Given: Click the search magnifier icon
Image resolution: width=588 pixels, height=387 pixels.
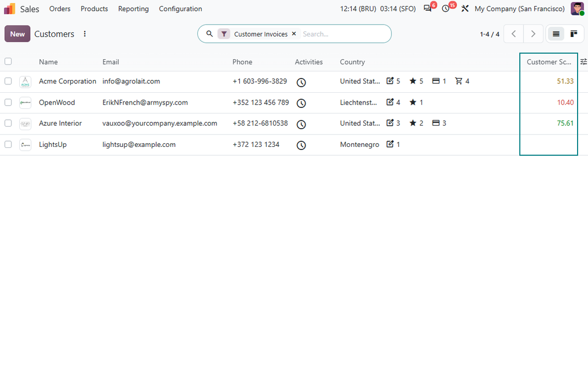Looking at the screenshot, I should click(x=210, y=34).
